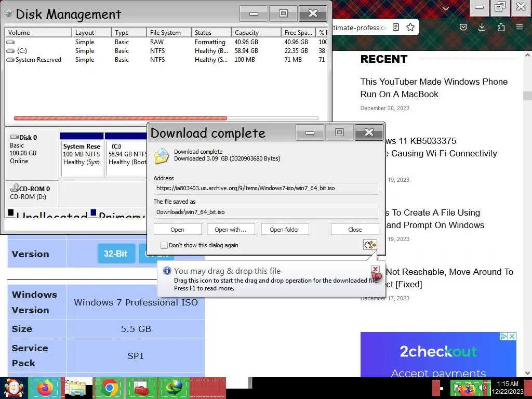Open Firefox hamburger application menu

(520, 27)
